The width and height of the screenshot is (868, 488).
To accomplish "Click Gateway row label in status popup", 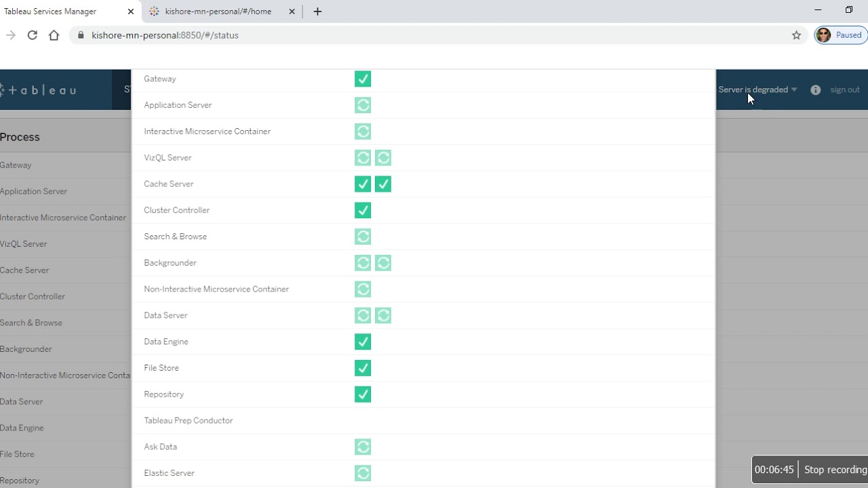I will pyautogui.click(x=160, y=79).
